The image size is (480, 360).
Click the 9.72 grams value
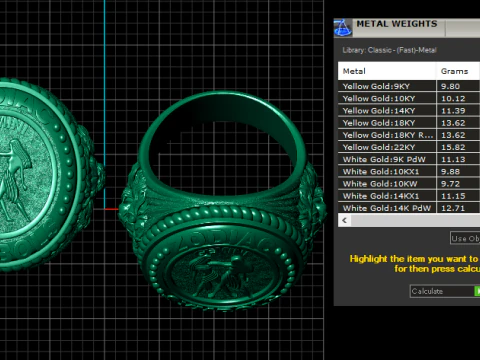click(x=450, y=184)
